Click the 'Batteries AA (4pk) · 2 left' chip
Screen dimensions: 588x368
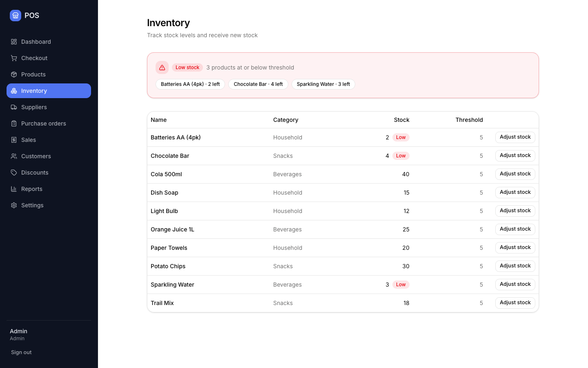tap(190, 84)
